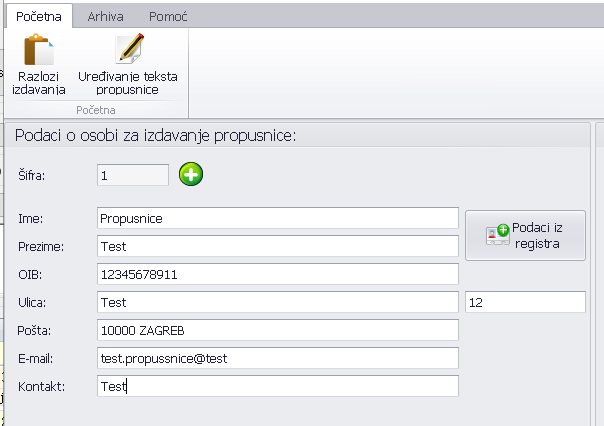
Task: Switch to the Arhiva tab
Action: coord(105,17)
